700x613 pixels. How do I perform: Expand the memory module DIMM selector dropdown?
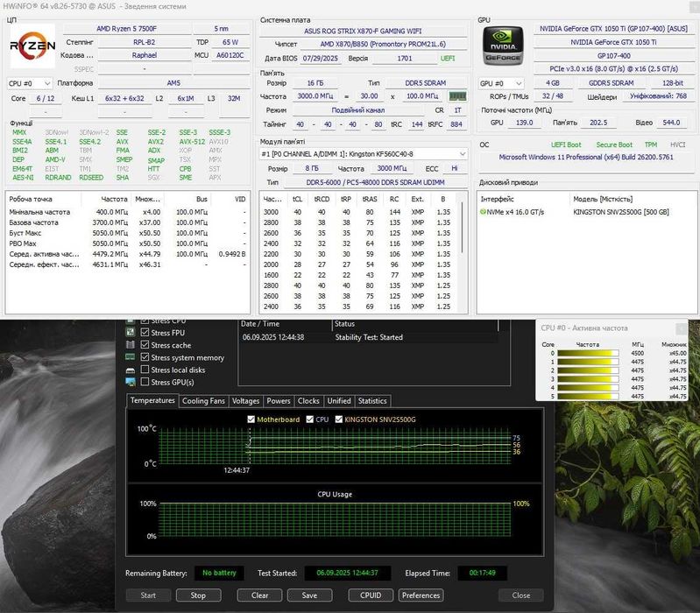click(x=364, y=154)
